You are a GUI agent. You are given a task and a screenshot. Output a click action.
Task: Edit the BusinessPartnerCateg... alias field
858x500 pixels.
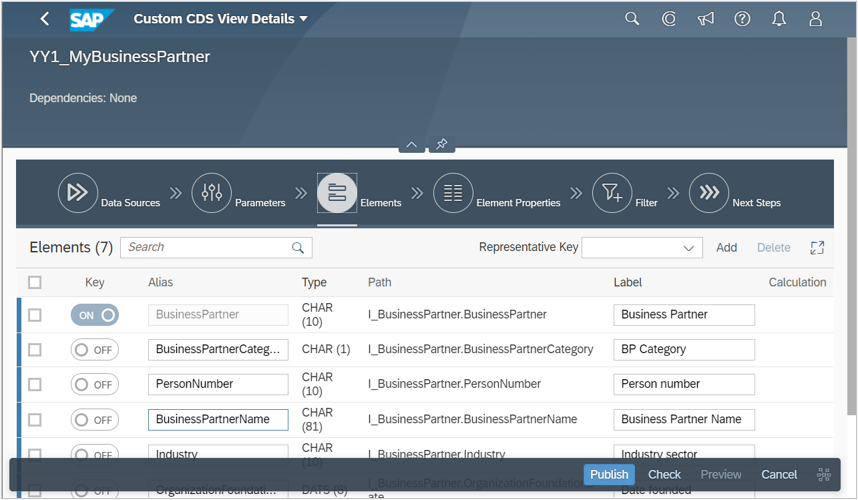click(x=218, y=350)
